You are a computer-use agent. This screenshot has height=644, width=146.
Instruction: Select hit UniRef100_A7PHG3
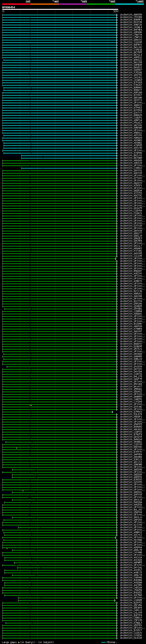click(x=131, y=108)
